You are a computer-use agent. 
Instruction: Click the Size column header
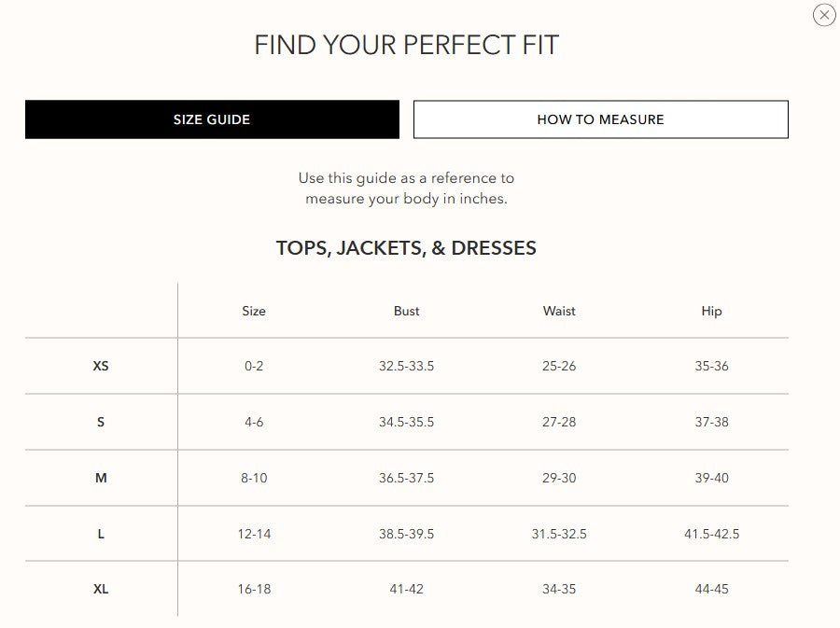point(253,311)
